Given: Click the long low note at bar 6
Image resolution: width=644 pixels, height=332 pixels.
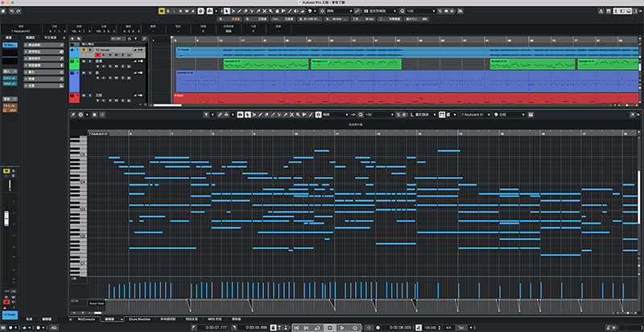Looking at the screenshot, I should point(163,248).
